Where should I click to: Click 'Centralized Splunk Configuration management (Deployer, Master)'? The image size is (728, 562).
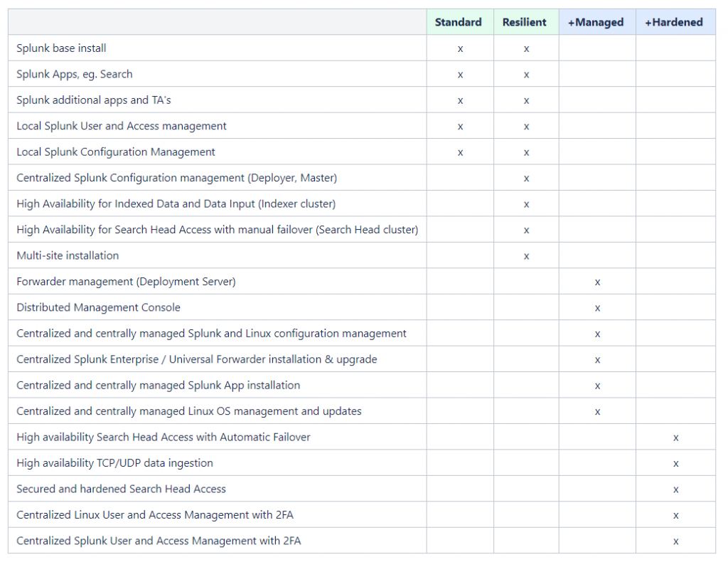tap(177, 178)
